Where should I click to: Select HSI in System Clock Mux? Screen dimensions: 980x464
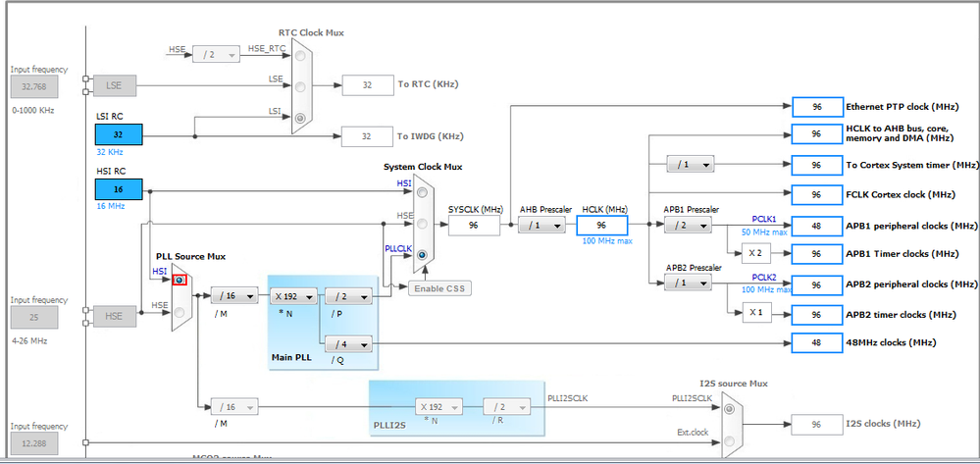tap(423, 192)
